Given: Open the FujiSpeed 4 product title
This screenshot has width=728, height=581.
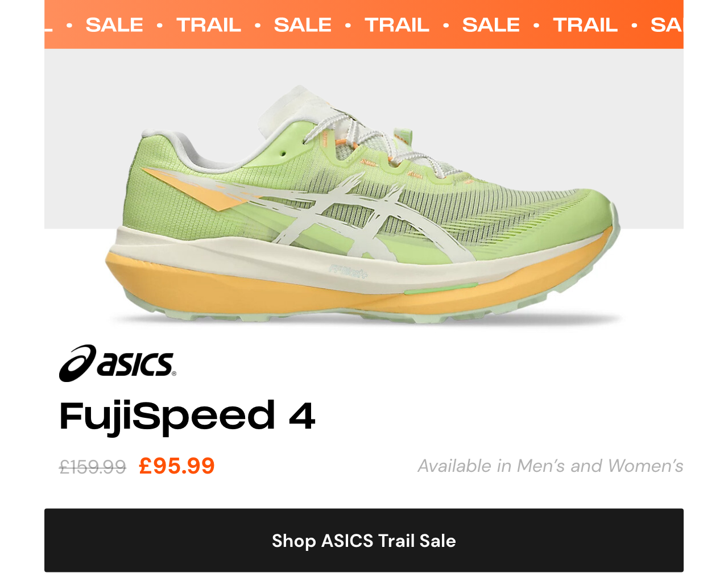Looking at the screenshot, I should (187, 416).
